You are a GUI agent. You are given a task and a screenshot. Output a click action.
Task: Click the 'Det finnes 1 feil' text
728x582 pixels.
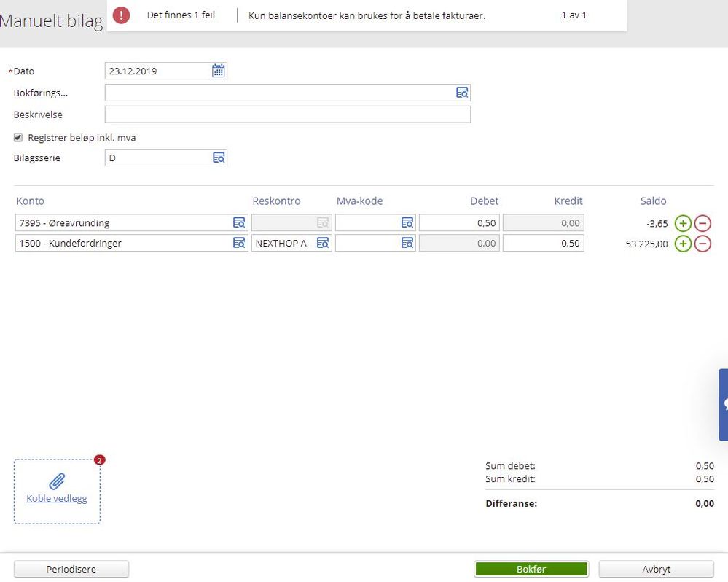point(181,15)
